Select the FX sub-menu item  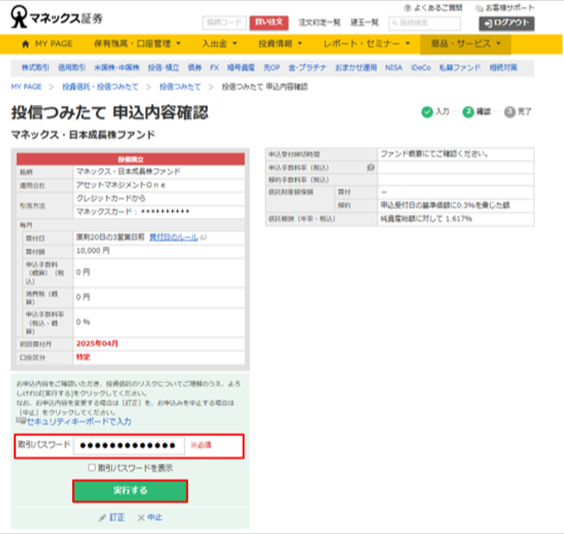214,68
